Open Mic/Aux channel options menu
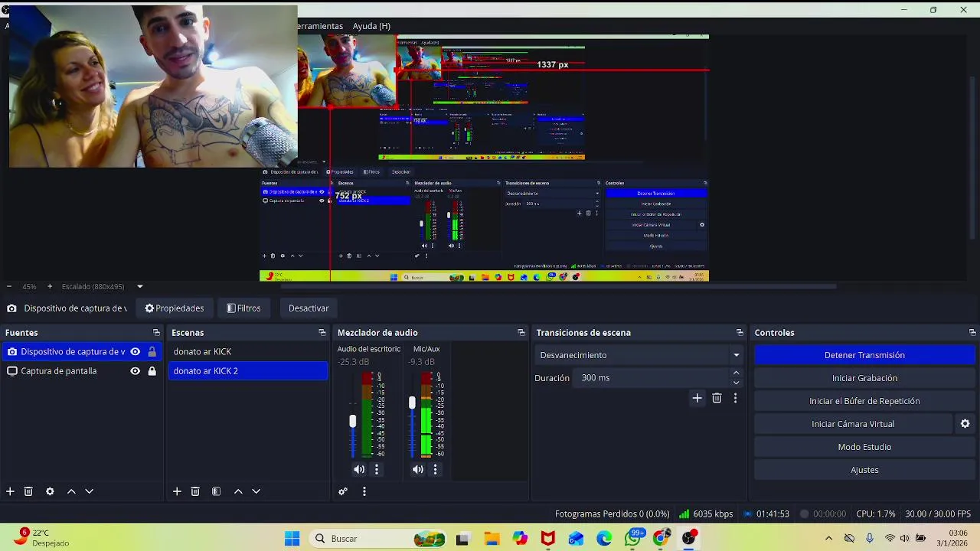The image size is (980, 551). [435, 469]
